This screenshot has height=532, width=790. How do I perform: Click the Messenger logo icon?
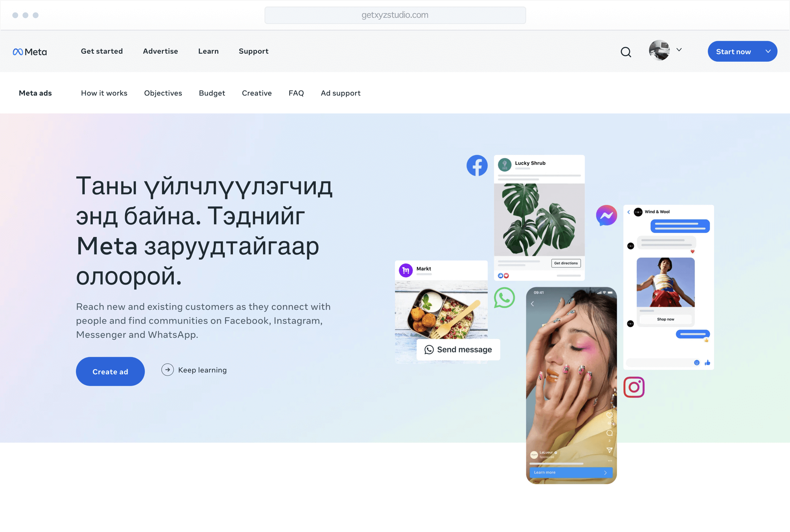click(x=606, y=215)
